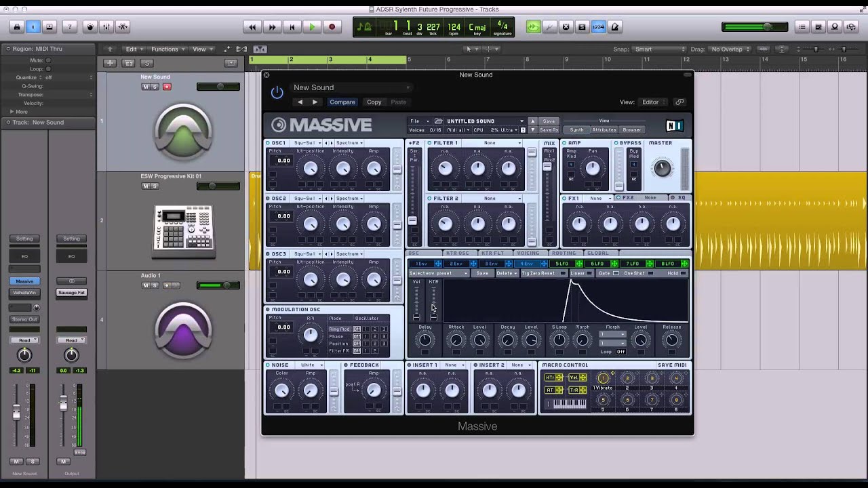
Task: Click Massive's Save As button
Action: coord(549,130)
